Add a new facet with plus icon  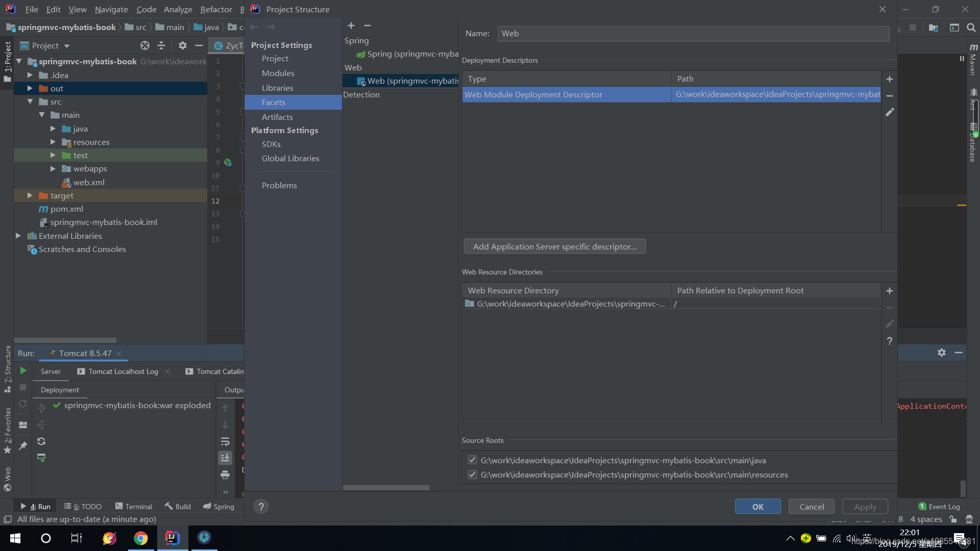(351, 26)
